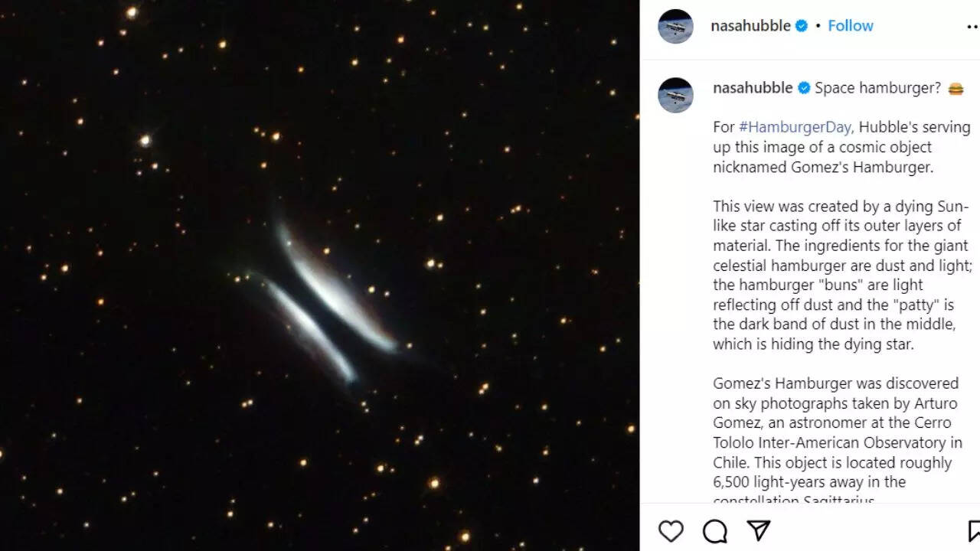Follow the nasahubble account

click(850, 26)
